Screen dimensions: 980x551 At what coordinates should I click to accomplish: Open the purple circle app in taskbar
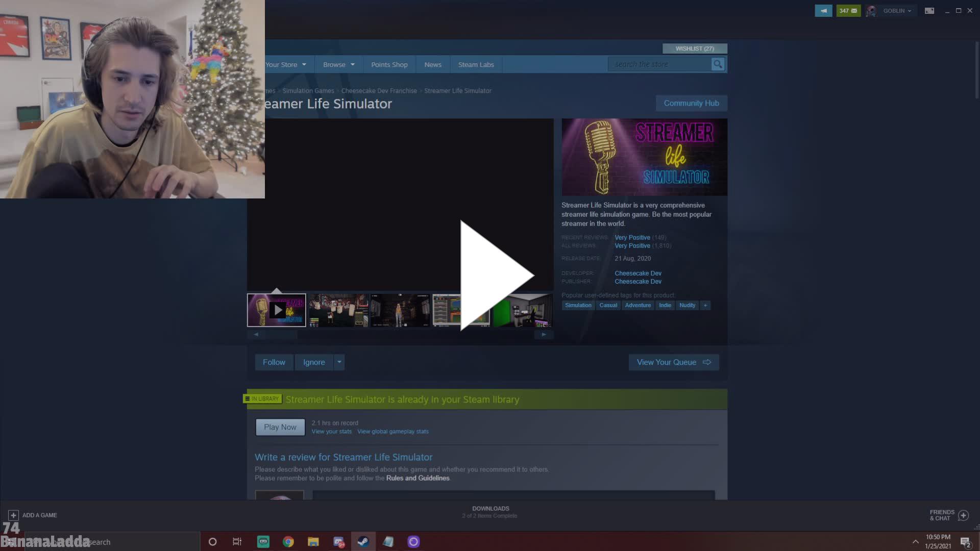[413, 542]
